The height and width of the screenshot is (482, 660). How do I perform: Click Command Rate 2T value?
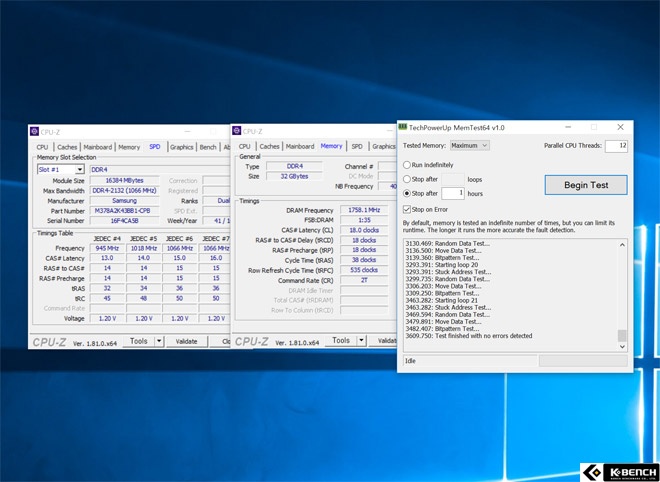click(364, 280)
